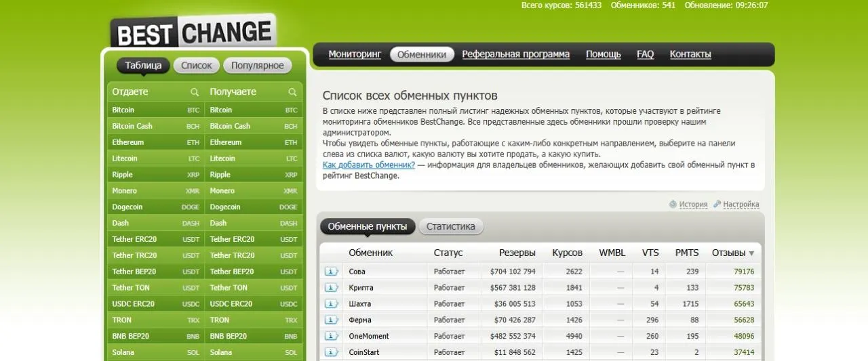Select Bitcoin Cash in the Отдаете column
The width and height of the screenshot is (868, 361).
(x=156, y=126)
